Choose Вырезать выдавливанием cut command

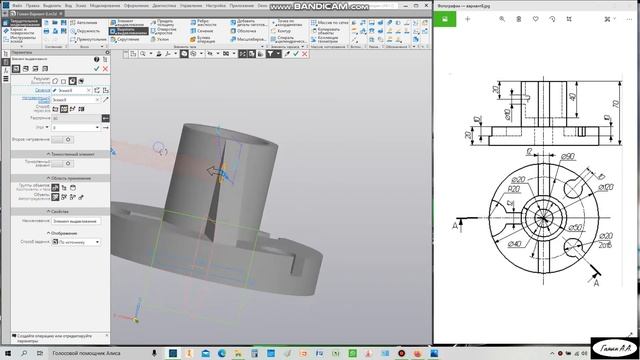(128, 31)
